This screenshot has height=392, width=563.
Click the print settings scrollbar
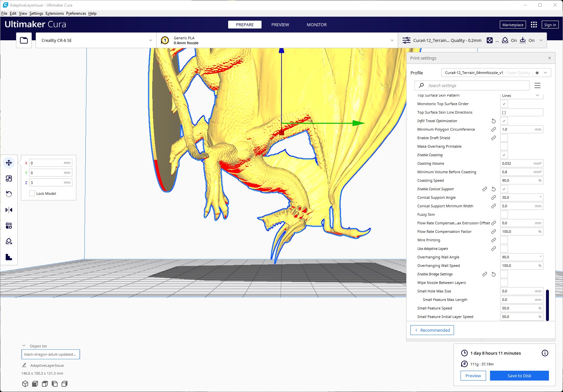click(x=547, y=305)
